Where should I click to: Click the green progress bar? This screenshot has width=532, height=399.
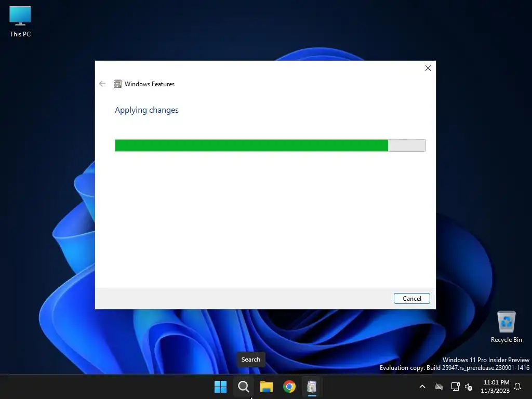[x=270, y=145]
